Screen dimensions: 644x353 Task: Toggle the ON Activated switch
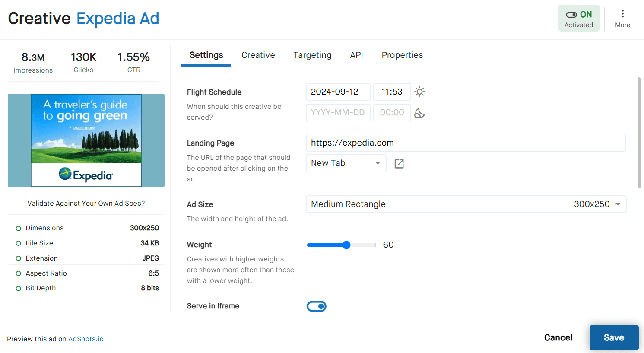tap(579, 19)
